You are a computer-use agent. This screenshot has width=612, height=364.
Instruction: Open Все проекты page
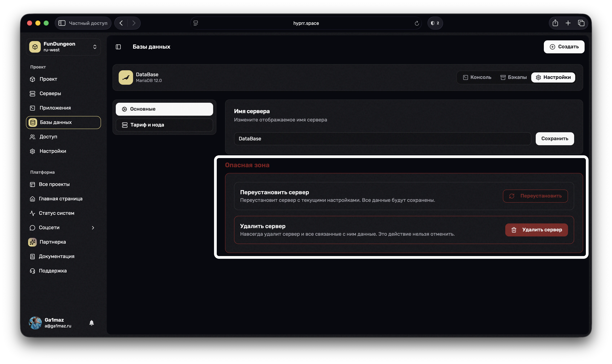63,184
